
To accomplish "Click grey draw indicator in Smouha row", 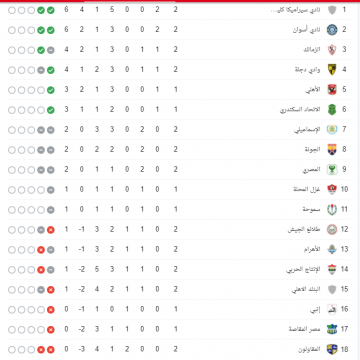I will pyautogui.click(x=51, y=210).
